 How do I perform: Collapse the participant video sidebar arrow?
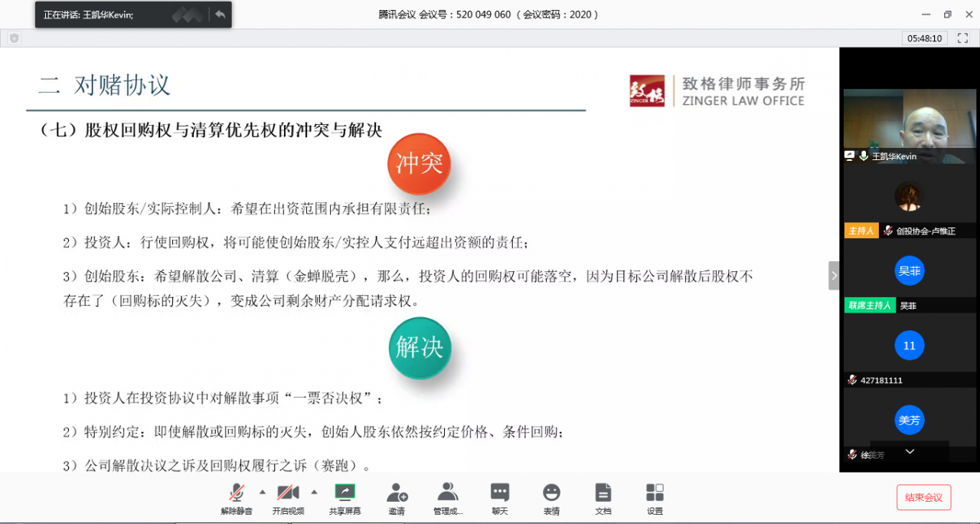(x=834, y=276)
